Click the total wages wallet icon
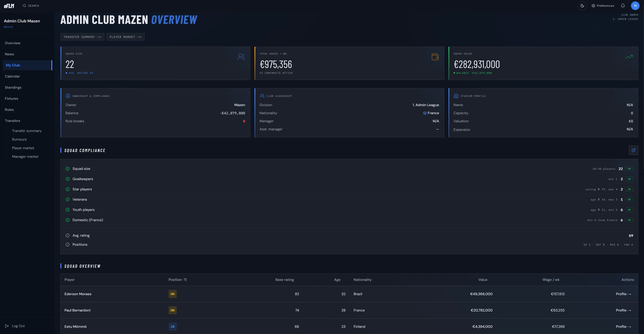Viewport: 644px width, 334px height. 435,57
